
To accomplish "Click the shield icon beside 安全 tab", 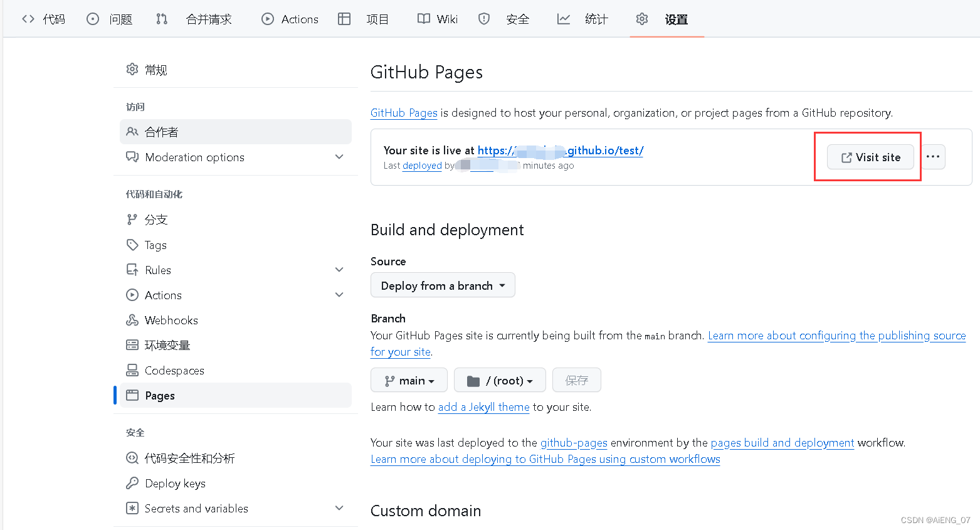I will coord(484,19).
